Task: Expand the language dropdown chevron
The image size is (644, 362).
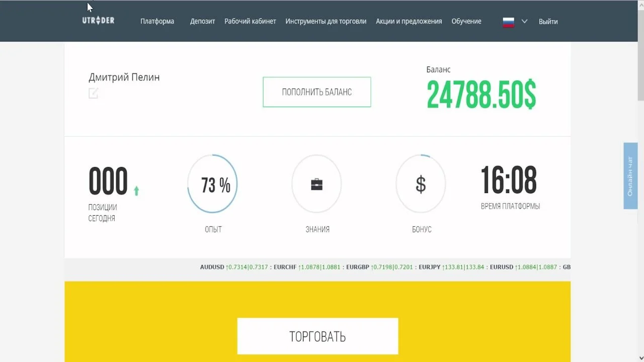Action: [524, 21]
